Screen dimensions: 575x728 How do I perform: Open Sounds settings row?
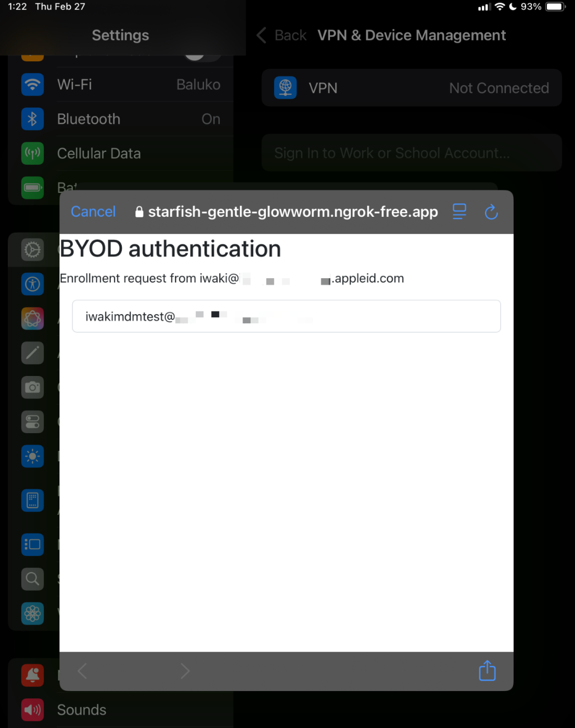[x=121, y=710]
